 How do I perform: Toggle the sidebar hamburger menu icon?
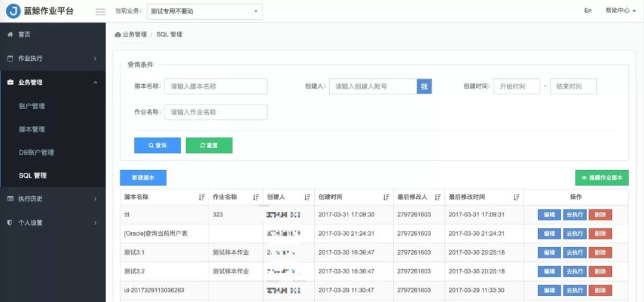pos(101,12)
